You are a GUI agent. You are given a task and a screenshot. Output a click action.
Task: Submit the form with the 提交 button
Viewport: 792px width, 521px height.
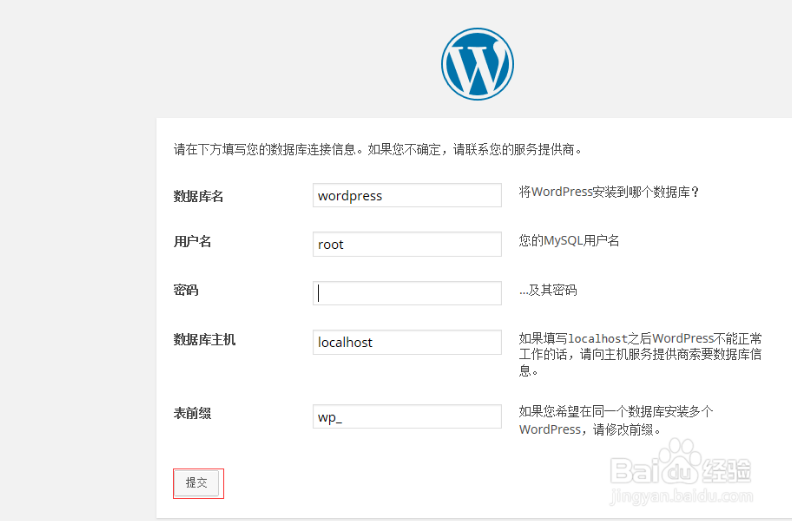(196, 483)
